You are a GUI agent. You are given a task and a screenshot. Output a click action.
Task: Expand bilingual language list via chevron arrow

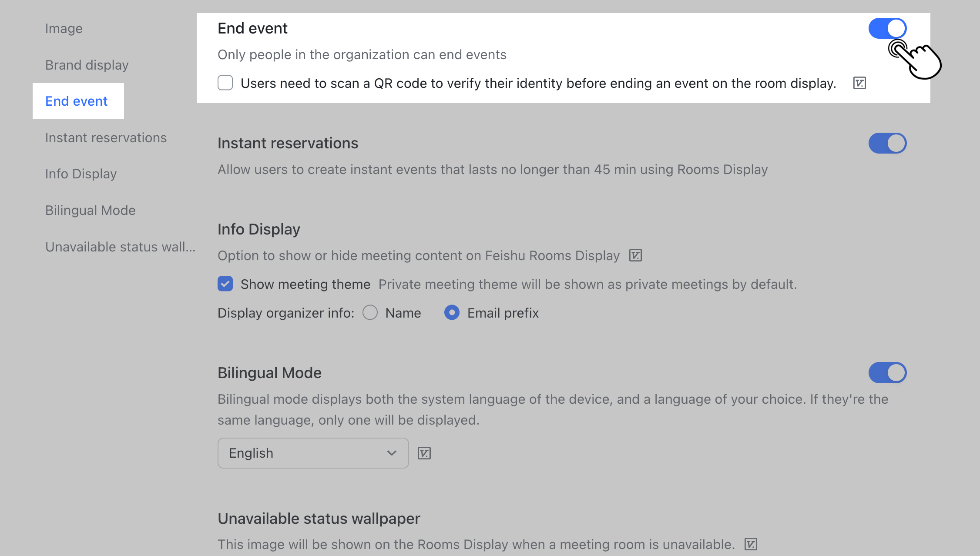(x=392, y=453)
